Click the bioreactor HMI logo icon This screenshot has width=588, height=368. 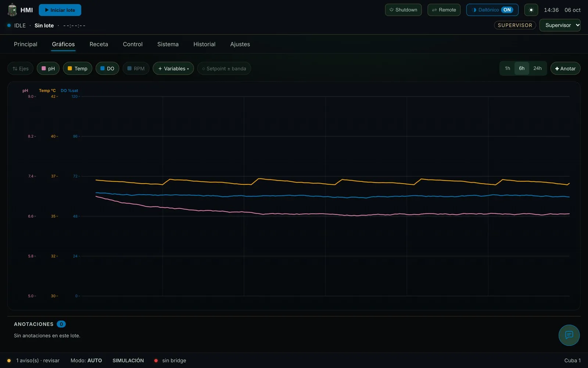coord(12,10)
